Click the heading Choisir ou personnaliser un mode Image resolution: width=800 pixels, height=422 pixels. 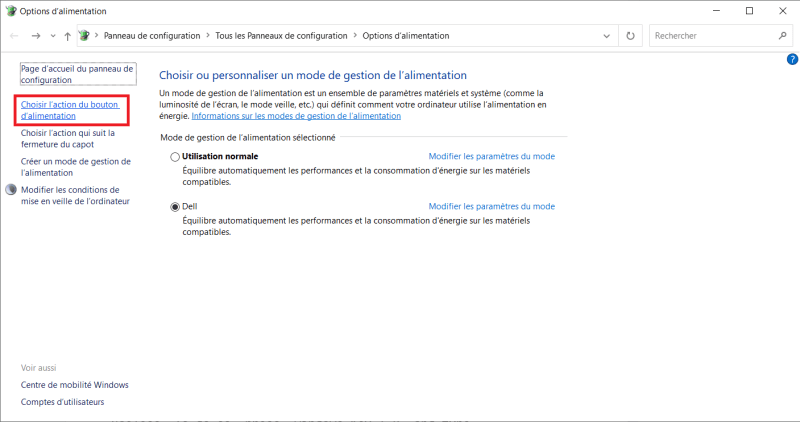(313, 75)
